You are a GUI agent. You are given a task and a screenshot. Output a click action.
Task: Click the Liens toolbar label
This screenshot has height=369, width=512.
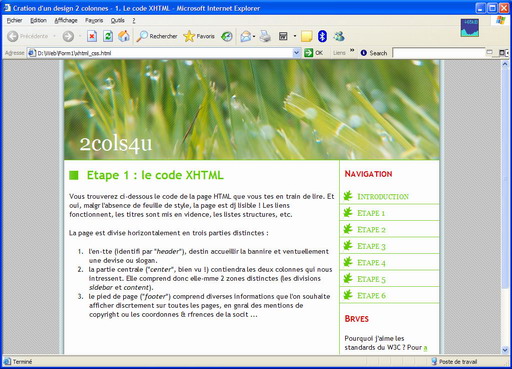pyautogui.click(x=339, y=53)
